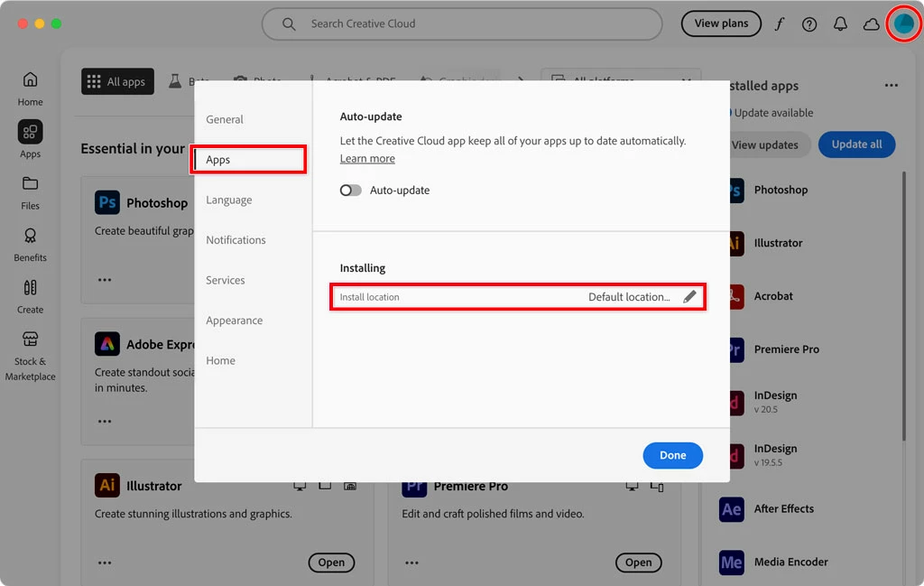This screenshot has height=586, width=924.
Task: Follow the Learn more link
Action: pos(367,159)
